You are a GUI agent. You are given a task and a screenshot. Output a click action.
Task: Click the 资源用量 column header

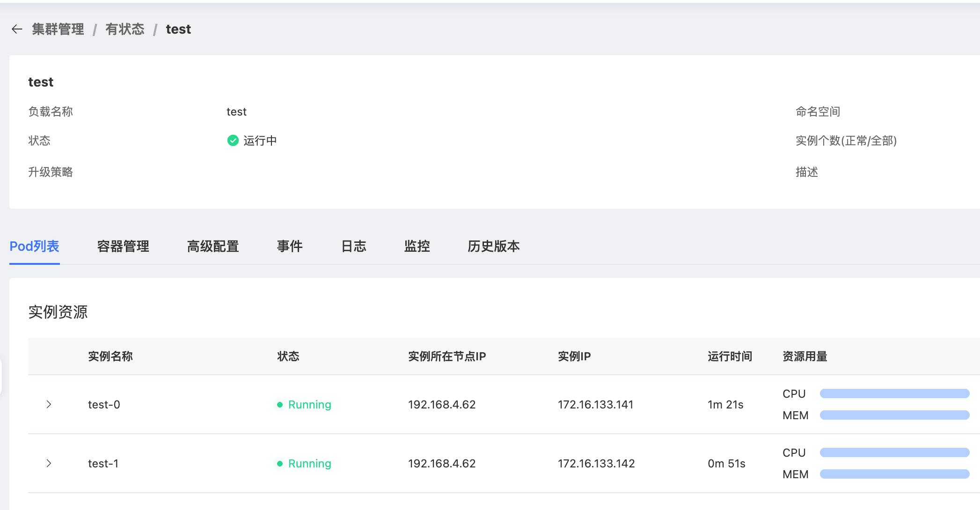[804, 356]
